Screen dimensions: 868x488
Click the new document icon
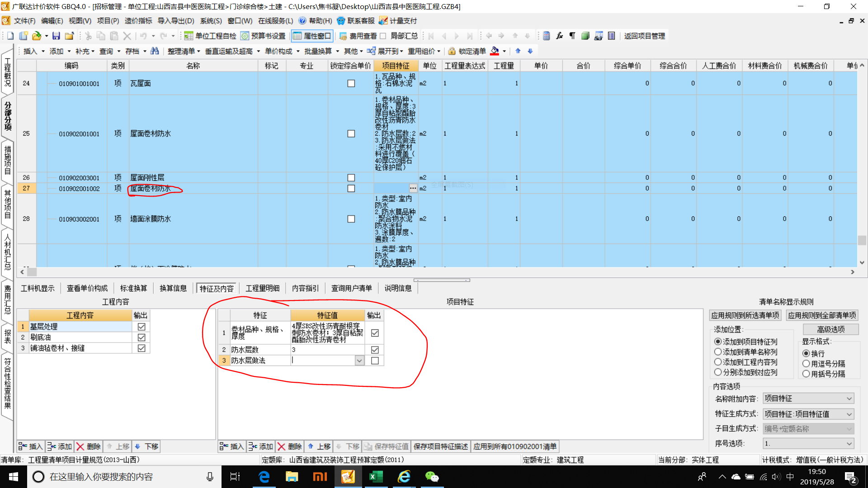(x=10, y=36)
